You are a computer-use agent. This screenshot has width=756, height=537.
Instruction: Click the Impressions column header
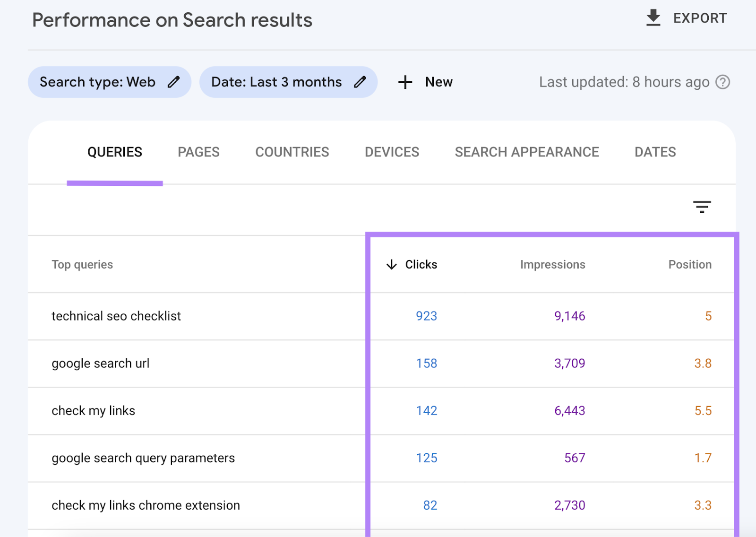552,265
